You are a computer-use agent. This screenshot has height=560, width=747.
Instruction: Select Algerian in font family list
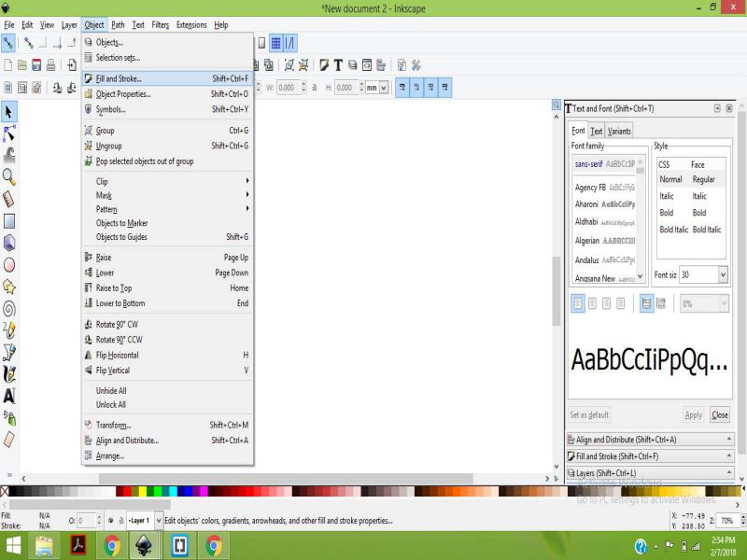[604, 241]
